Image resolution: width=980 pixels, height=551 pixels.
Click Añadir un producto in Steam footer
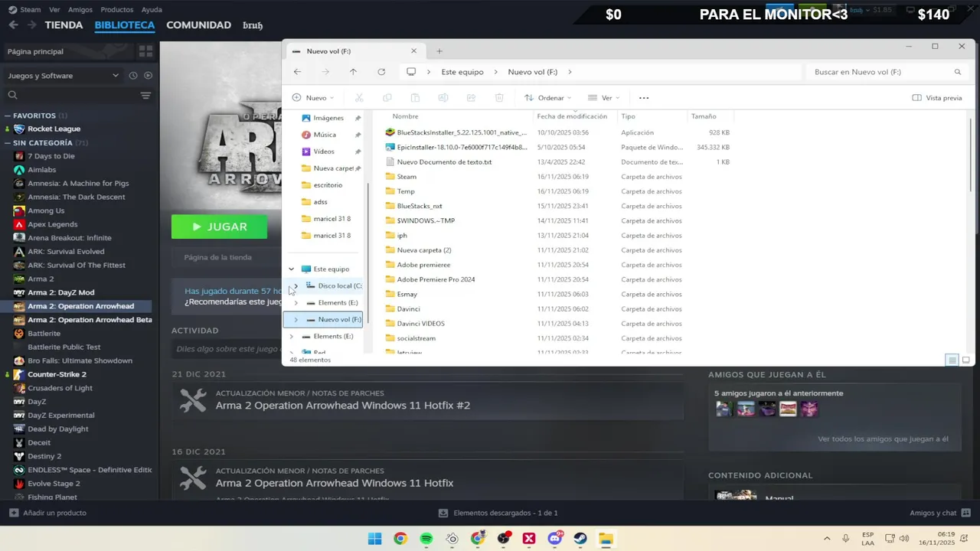47,513
